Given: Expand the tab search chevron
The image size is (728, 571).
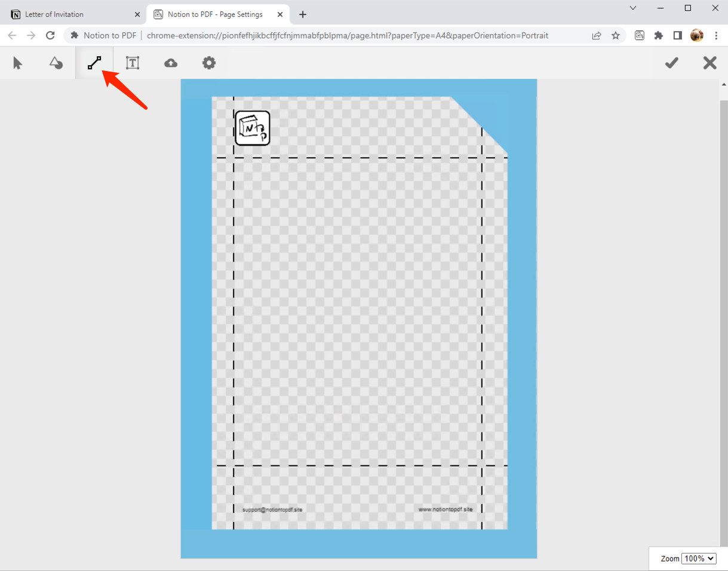Looking at the screenshot, I should tap(633, 8).
